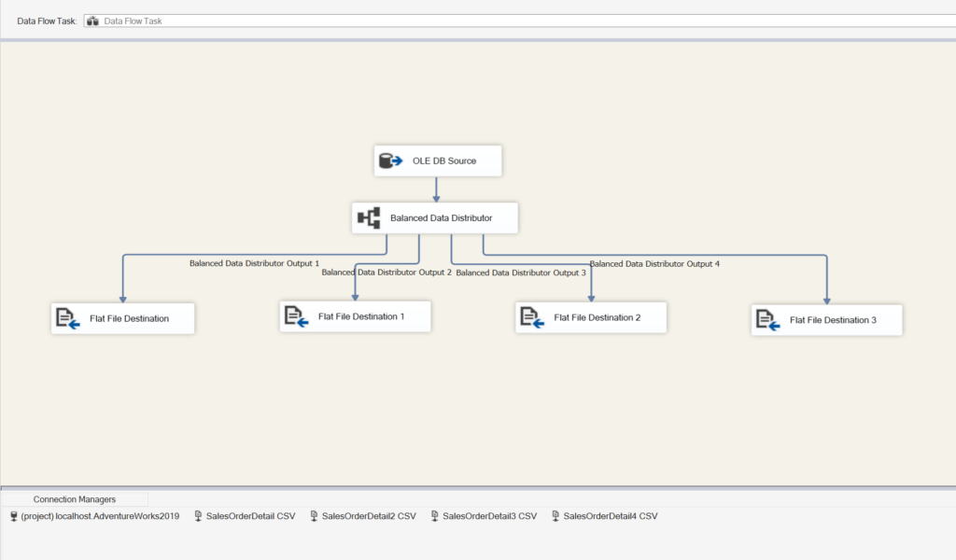Select the Flat File Destination component icon
The width and height of the screenshot is (956, 560).
point(66,318)
